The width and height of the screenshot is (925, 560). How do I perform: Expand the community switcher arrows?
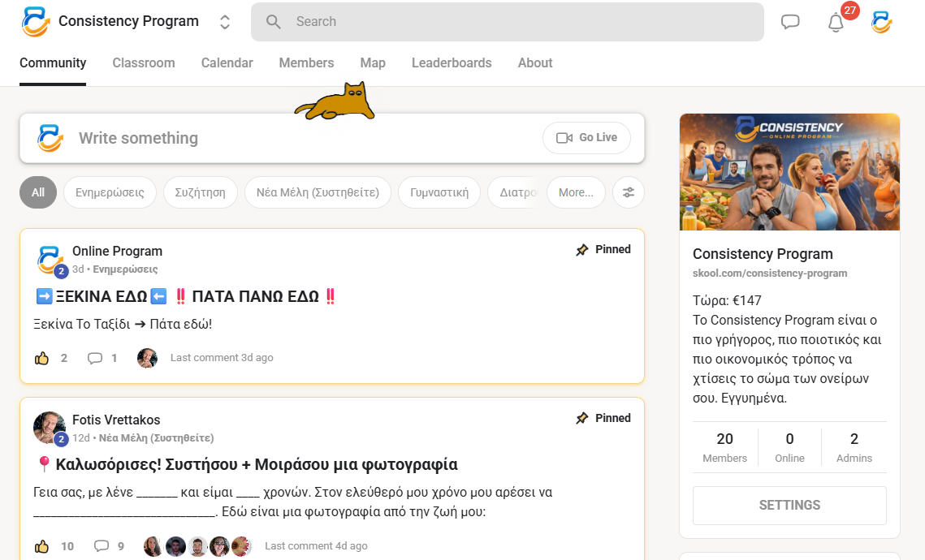(225, 22)
